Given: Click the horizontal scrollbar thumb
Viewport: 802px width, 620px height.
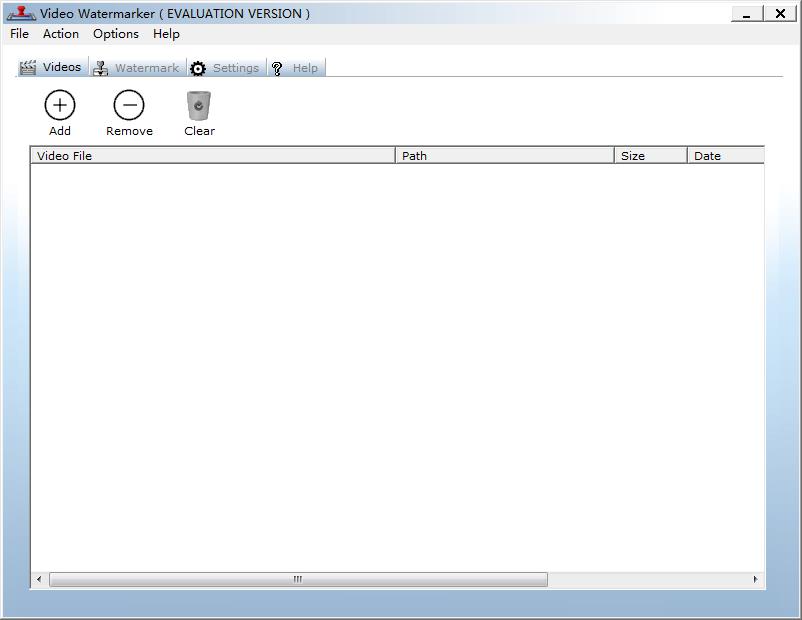Looking at the screenshot, I should pyautogui.click(x=298, y=579).
